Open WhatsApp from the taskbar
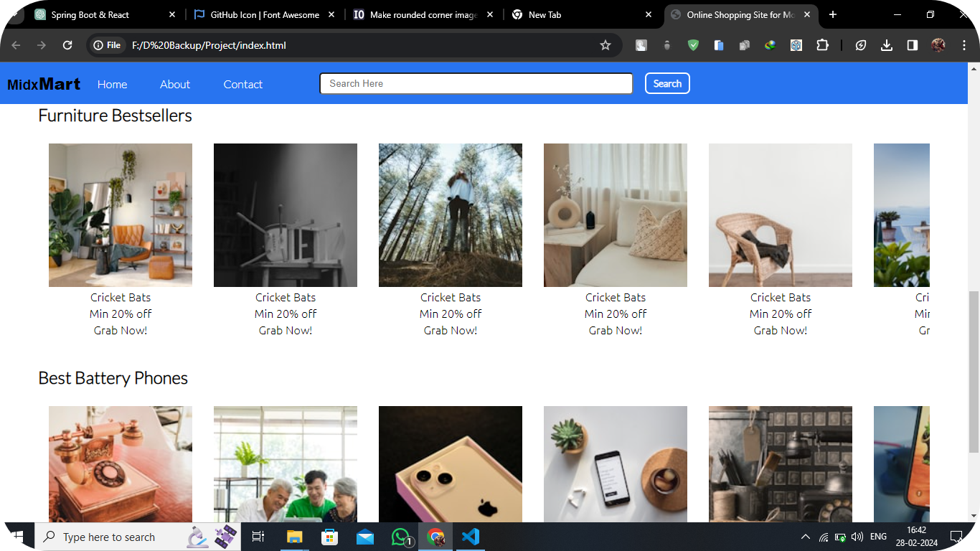The height and width of the screenshot is (551, 980). pyautogui.click(x=400, y=537)
